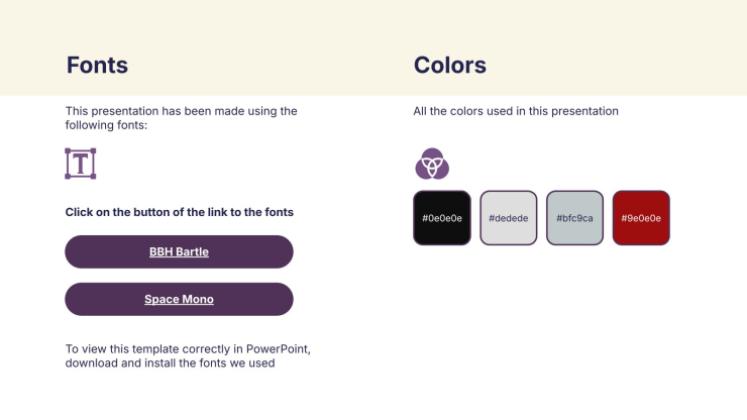The height and width of the screenshot is (420, 747).
Task: Click "download and install the fonts" line
Action: point(170,363)
